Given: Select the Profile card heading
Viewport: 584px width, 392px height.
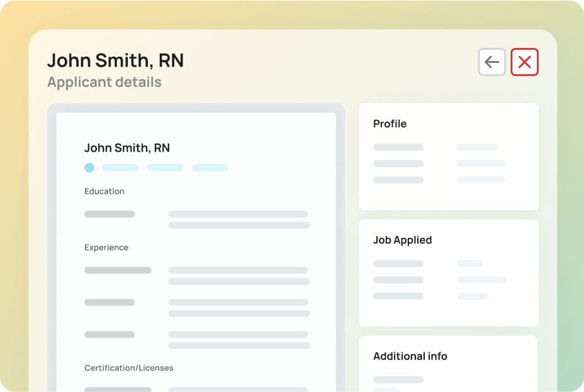Looking at the screenshot, I should coord(390,124).
